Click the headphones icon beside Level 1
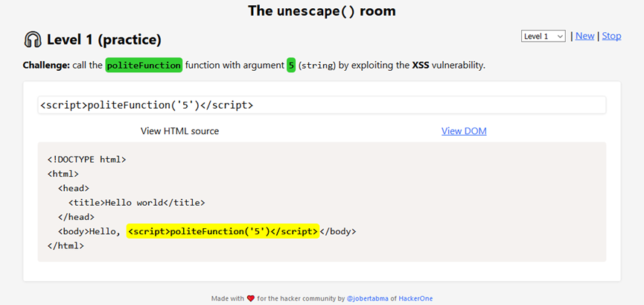The width and height of the screenshot is (644, 305). 33,40
